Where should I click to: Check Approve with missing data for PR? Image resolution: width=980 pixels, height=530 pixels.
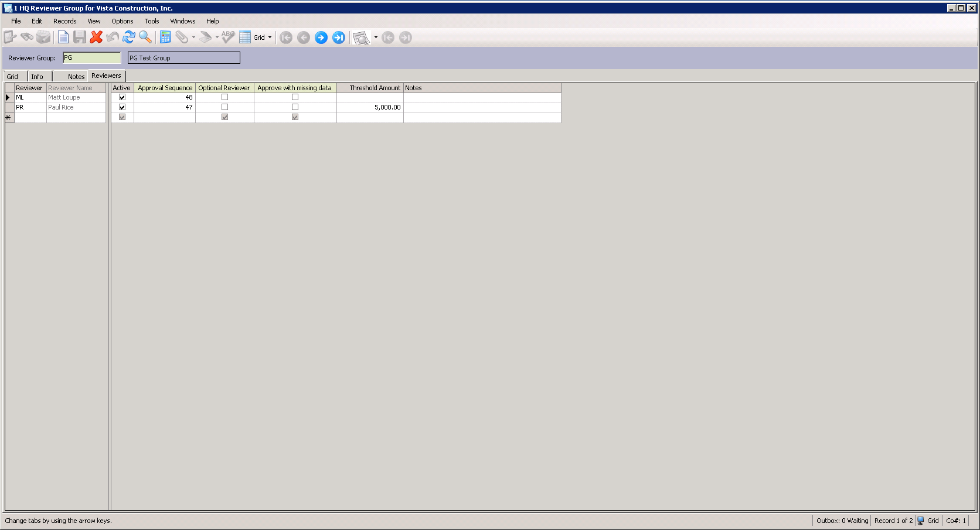pyautogui.click(x=295, y=107)
